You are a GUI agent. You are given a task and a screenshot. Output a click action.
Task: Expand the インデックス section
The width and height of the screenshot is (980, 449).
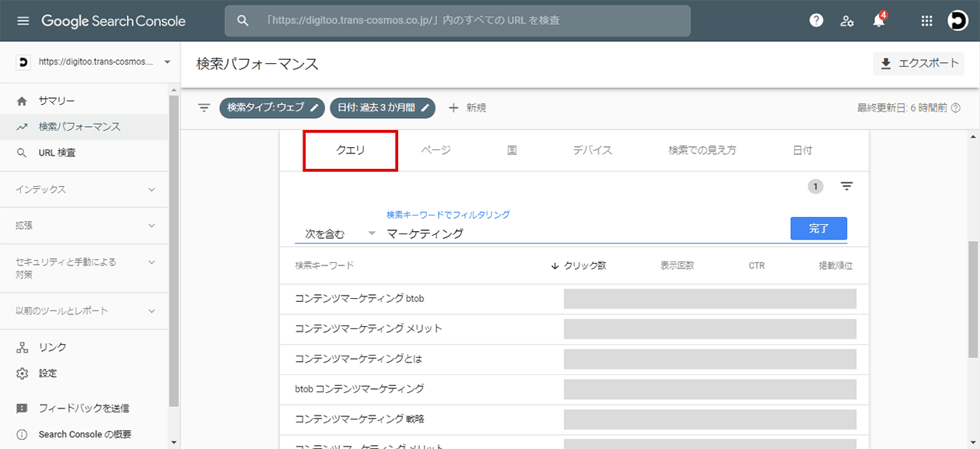click(84, 189)
